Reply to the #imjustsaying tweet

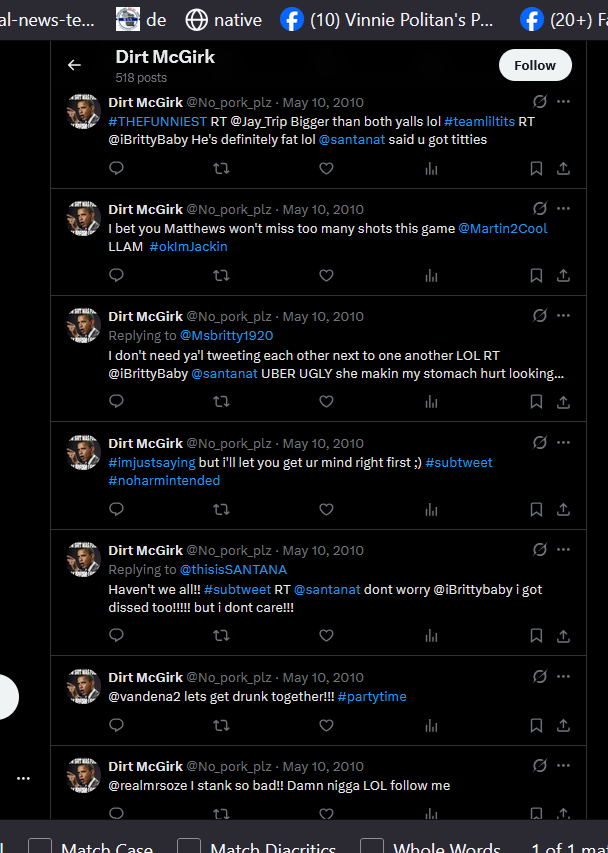coord(116,509)
